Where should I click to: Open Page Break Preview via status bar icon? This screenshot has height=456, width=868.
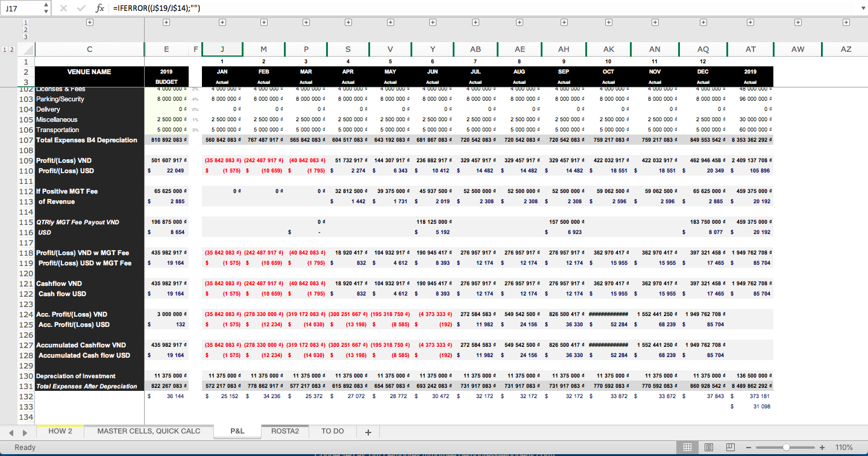pos(730,447)
